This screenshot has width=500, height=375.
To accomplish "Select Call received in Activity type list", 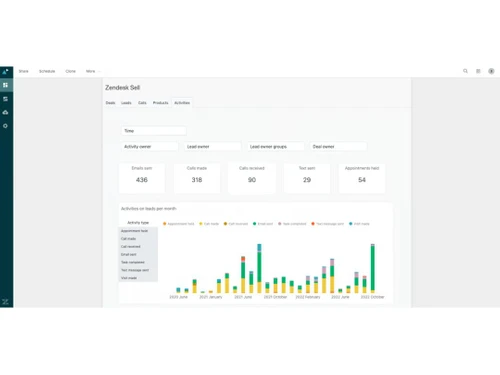I will click(x=138, y=247).
